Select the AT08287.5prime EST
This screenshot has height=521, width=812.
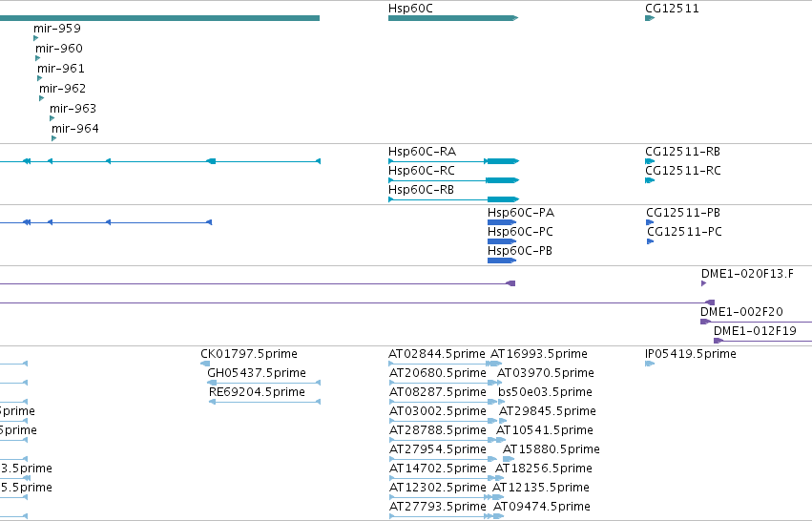click(443, 402)
